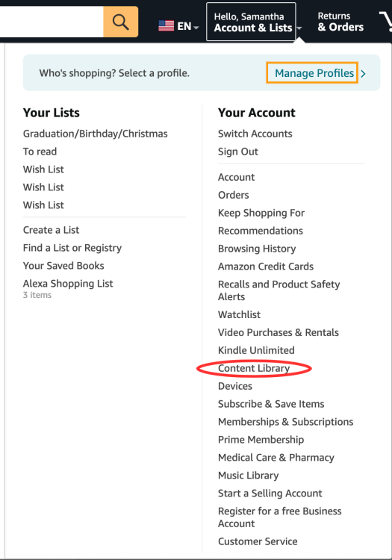Open Alexa Shopping List
The height and width of the screenshot is (560, 392).
click(x=68, y=284)
